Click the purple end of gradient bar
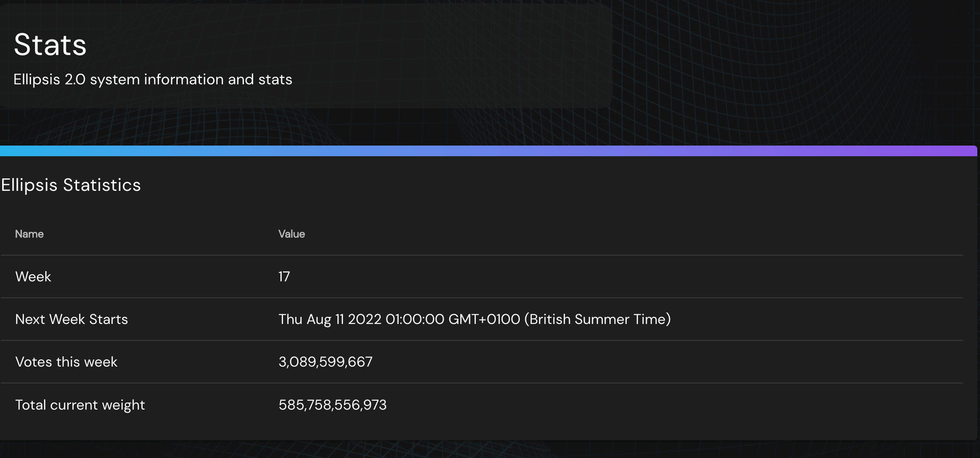The height and width of the screenshot is (458, 980). (x=955, y=151)
